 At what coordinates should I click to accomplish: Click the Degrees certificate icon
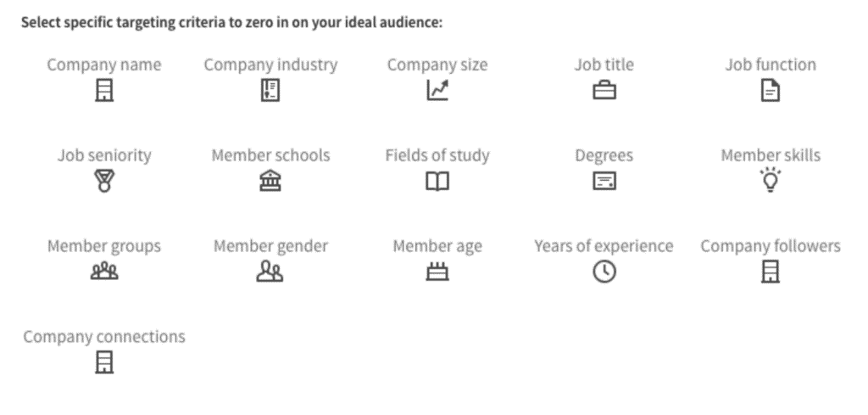[604, 181]
